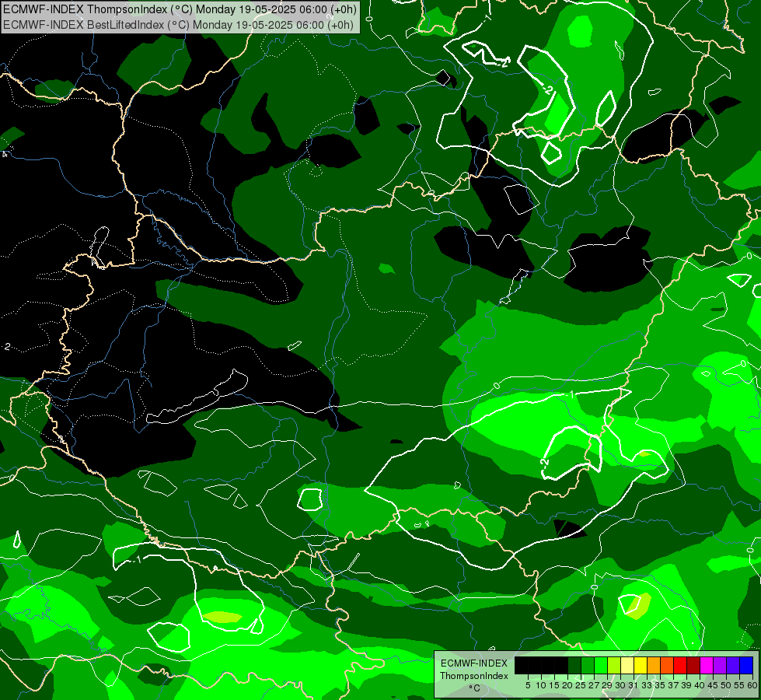Click the ThompsonIndex title line at top
The width and height of the screenshot is (761, 700).
point(180,9)
